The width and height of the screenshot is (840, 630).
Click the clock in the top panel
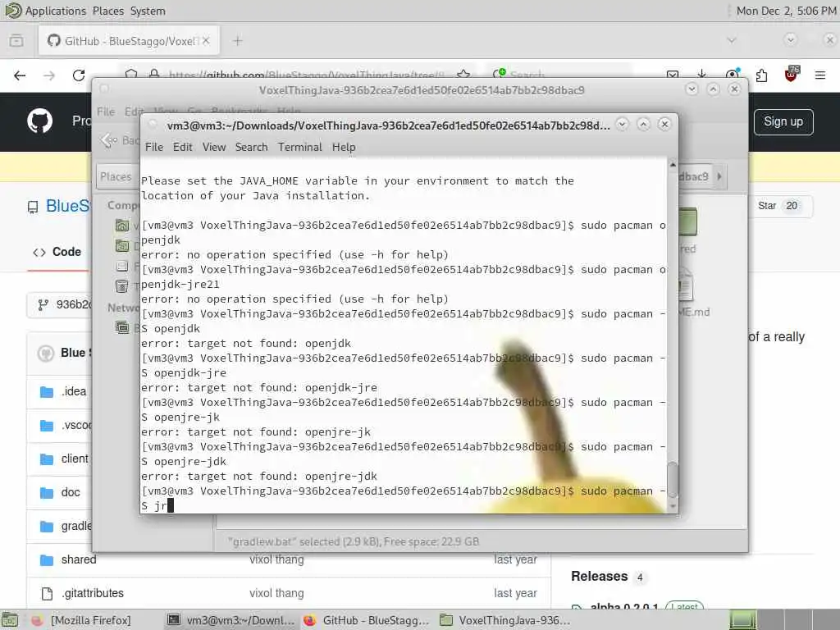(786, 11)
